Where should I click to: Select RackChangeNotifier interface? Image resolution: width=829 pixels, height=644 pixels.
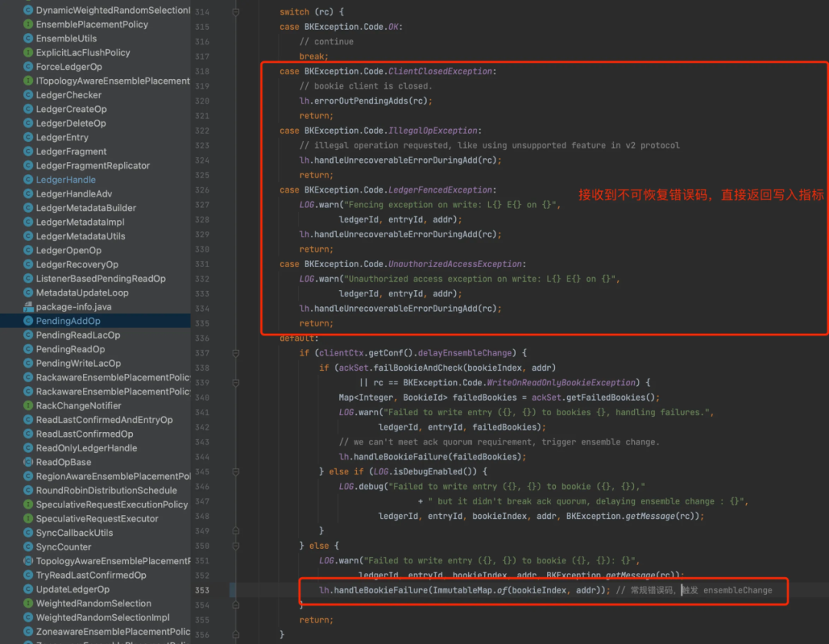point(78,405)
